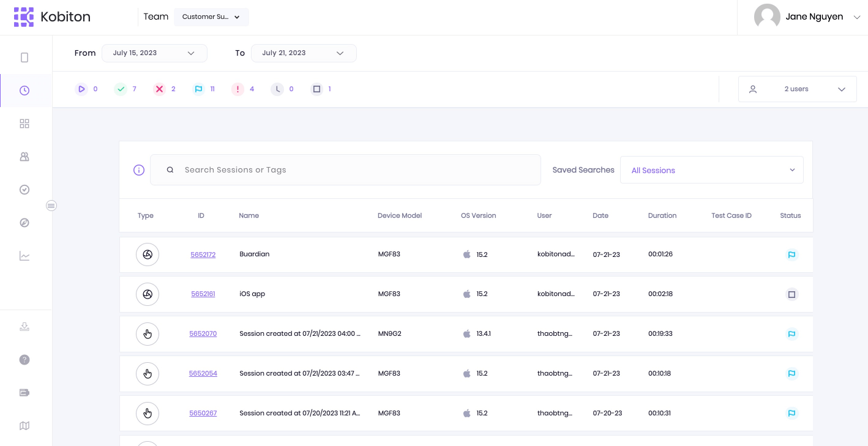Expand the Saved Searches All Sessions dropdown
Image resolution: width=868 pixels, height=446 pixels.
pyautogui.click(x=711, y=170)
